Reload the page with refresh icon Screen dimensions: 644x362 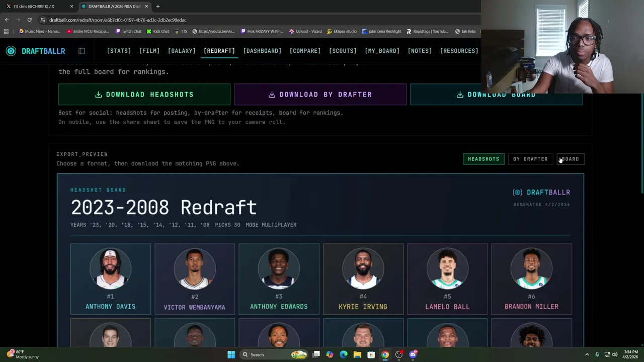pyautogui.click(x=29, y=20)
